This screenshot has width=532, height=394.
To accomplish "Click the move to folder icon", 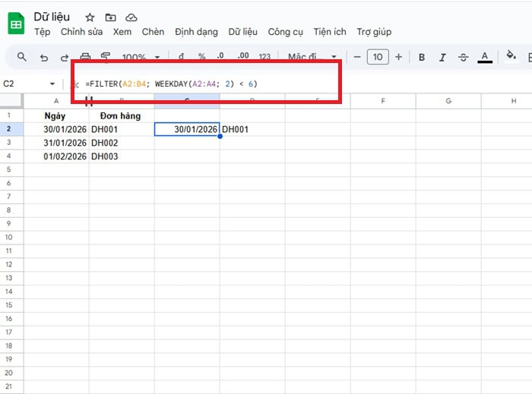I will pyautogui.click(x=111, y=17).
